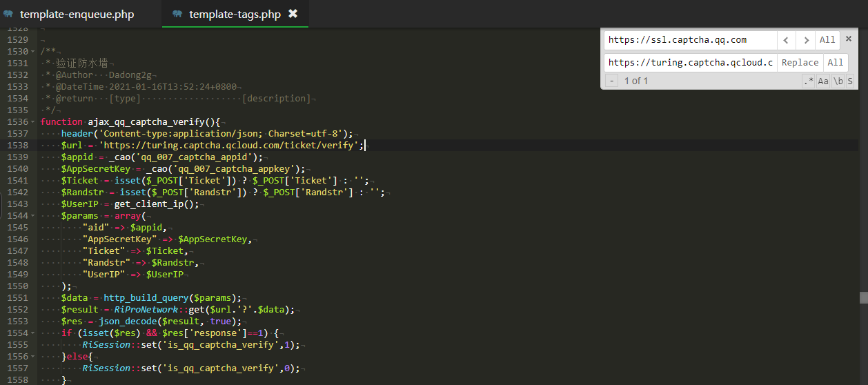The image size is (868, 385).
Task: Collapse the else block at line 1556
Action: point(32,357)
